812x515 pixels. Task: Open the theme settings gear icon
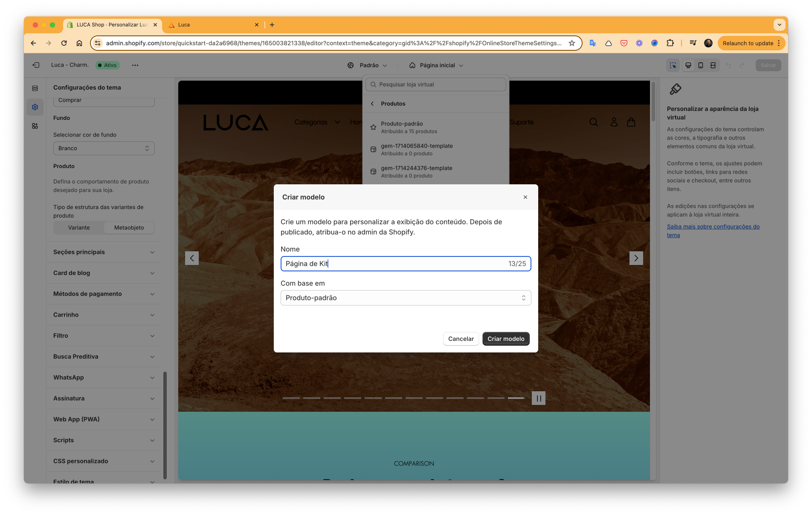pos(35,107)
